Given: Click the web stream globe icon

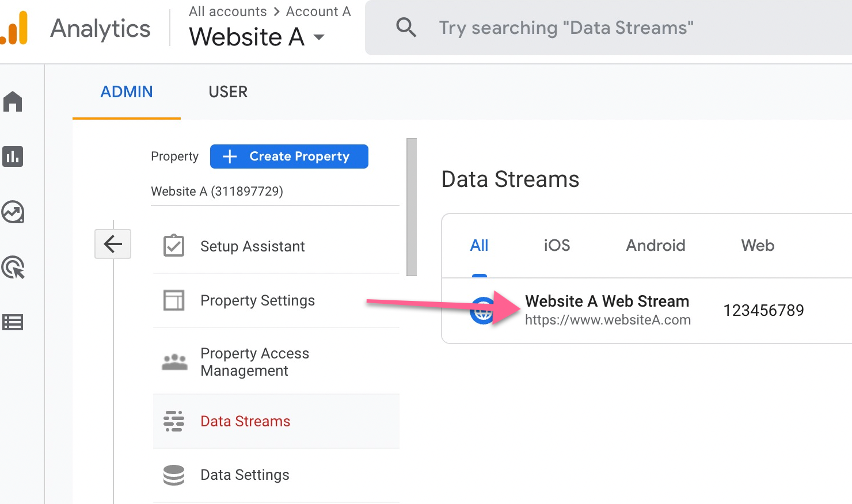Looking at the screenshot, I should (482, 311).
